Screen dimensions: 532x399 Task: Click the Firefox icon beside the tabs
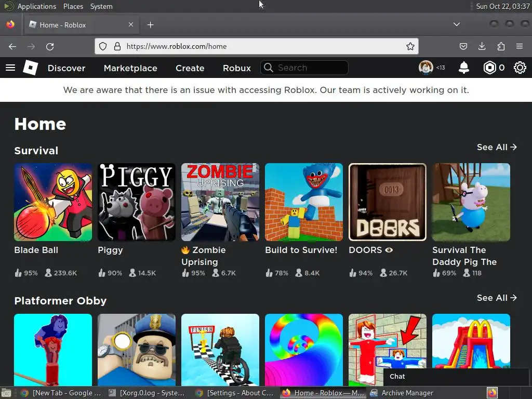coord(10,24)
